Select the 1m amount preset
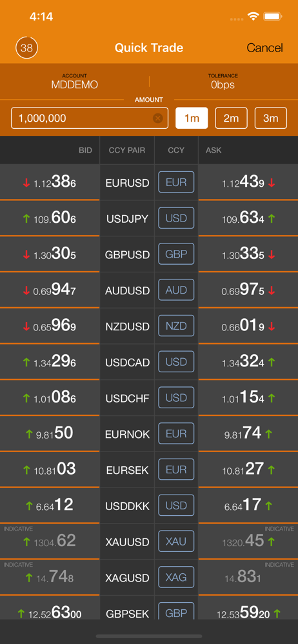Viewport: 298px width, 644px height. point(192,118)
